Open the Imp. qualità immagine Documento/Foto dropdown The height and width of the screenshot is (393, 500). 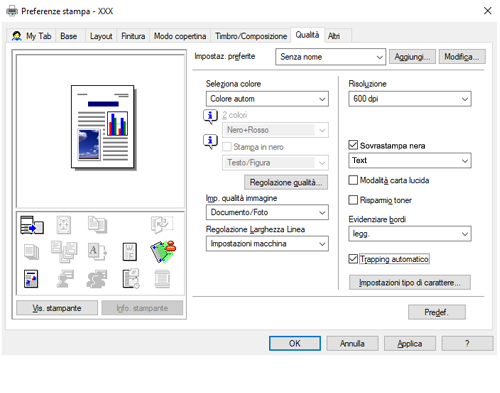[x=267, y=212]
